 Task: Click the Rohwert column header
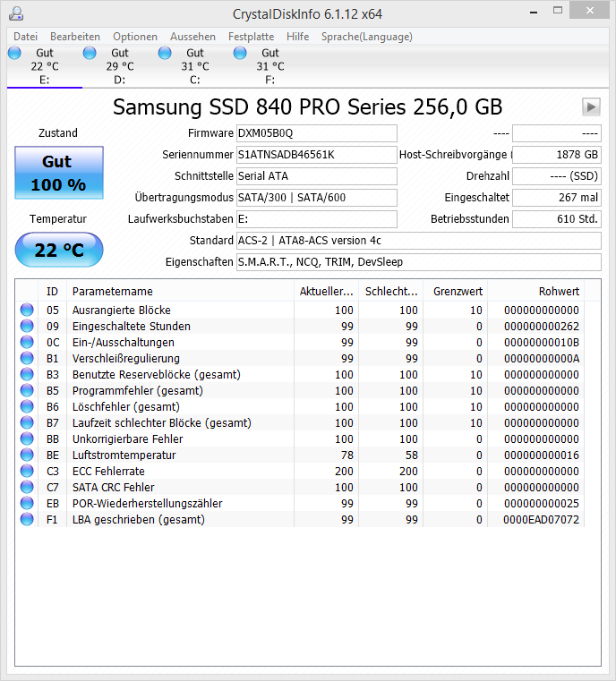(536, 291)
